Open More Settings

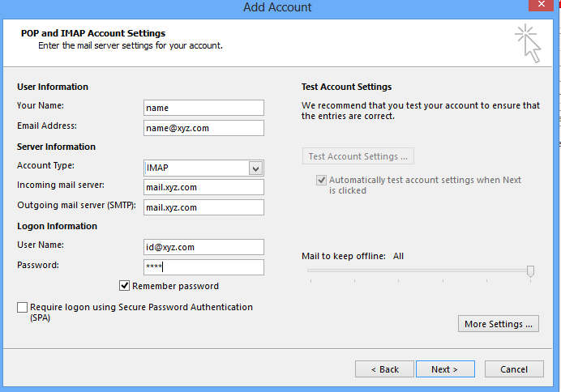pos(499,324)
